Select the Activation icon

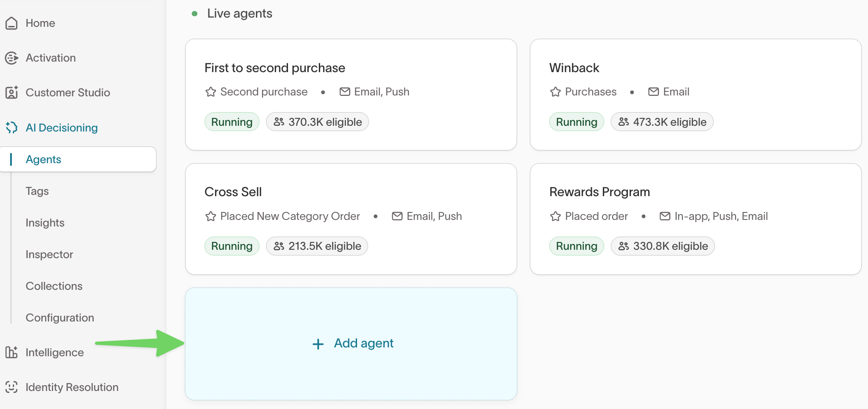point(11,58)
